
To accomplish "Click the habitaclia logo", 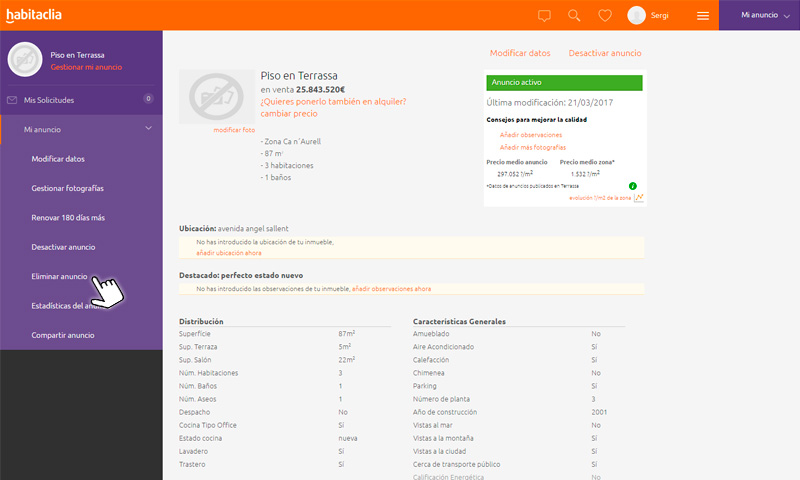I will tap(34, 15).
